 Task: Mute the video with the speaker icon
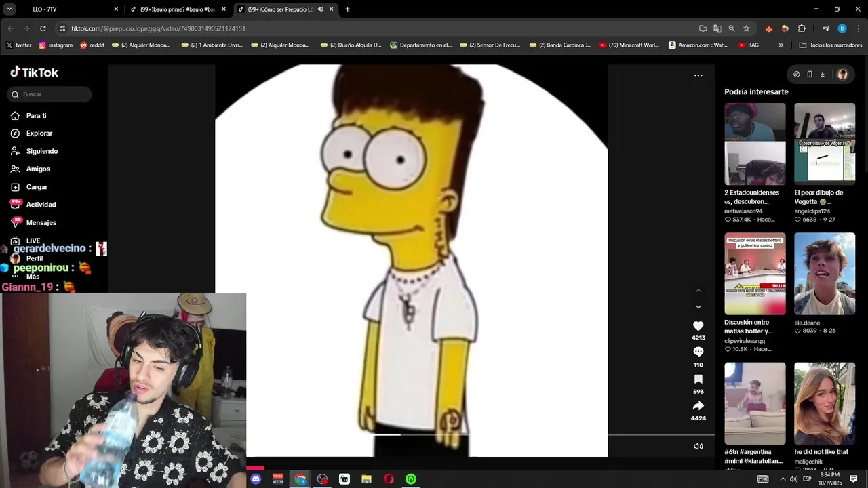[698, 446]
